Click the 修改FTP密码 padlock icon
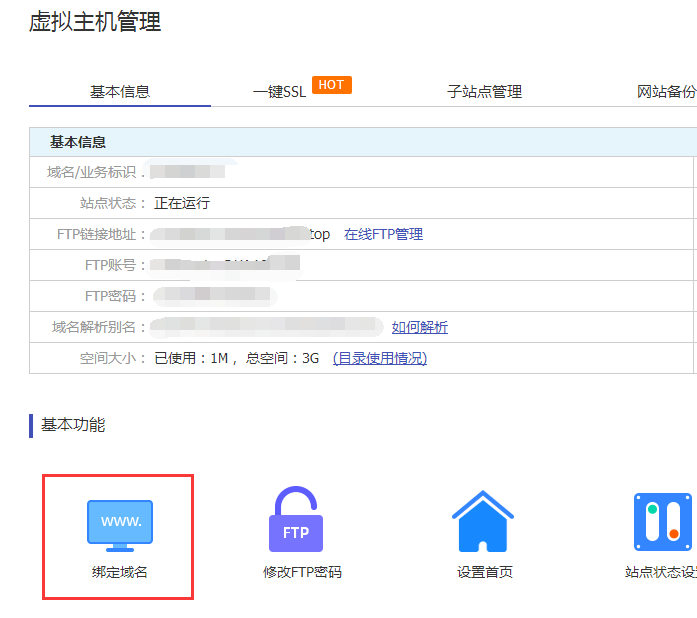Image resolution: width=697 pixels, height=618 pixels. pyautogui.click(x=295, y=521)
